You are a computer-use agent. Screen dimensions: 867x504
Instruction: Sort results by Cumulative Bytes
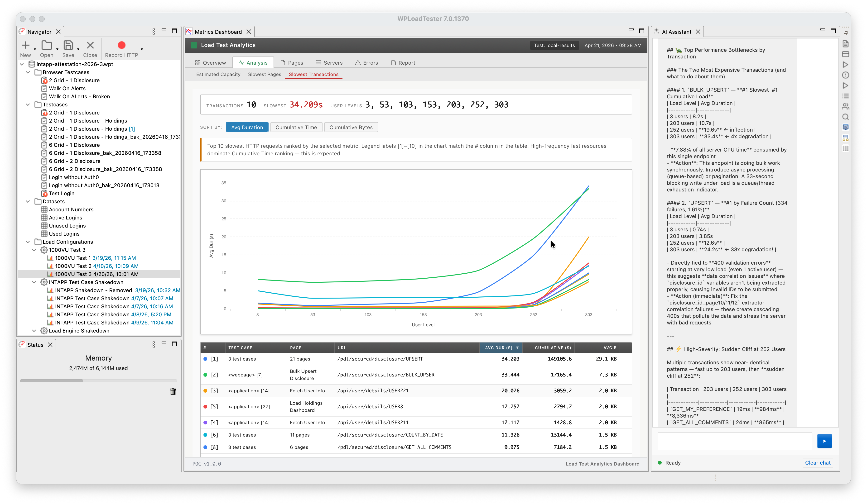point(351,127)
